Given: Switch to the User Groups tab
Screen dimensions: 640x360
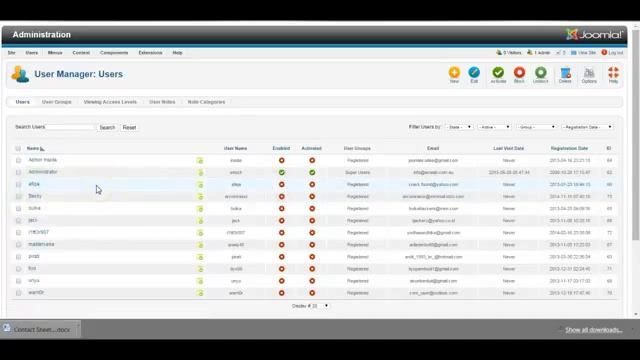Looking at the screenshot, I should (x=57, y=102).
